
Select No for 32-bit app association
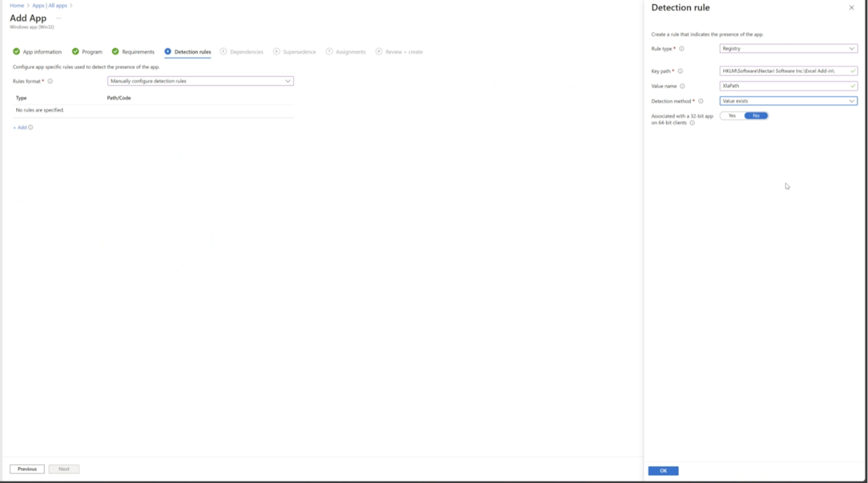(756, 115)
